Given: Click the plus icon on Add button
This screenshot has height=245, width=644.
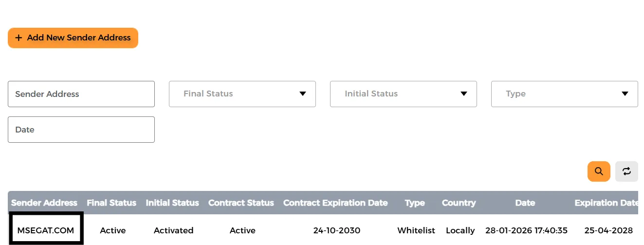Looking at the screenshot, I should pyautogui.click(x=18, y=38).
